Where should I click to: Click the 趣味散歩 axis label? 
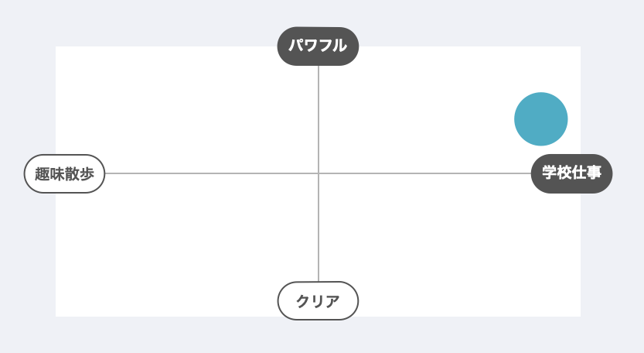click(64, 173)
